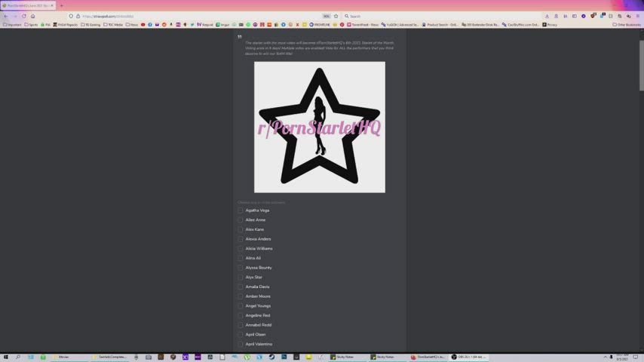Open Photoshop from the taskbar

tap(284, 357)
